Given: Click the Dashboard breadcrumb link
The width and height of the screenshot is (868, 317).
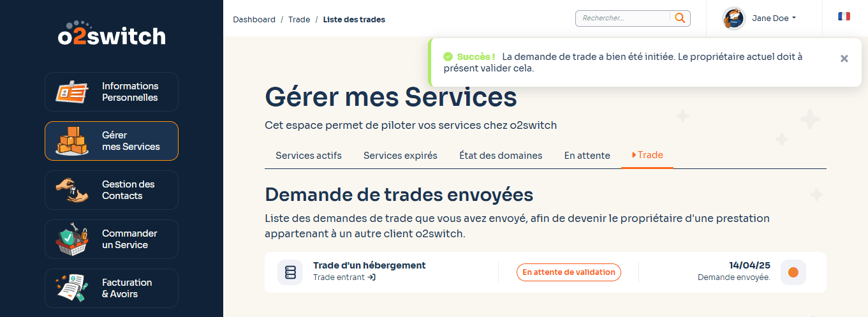Looking at the screenshot, I should (254, 20).
